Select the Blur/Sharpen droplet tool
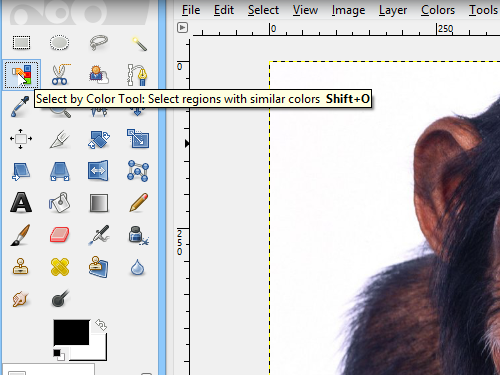The image size is (500, 375). pos(137,267)
